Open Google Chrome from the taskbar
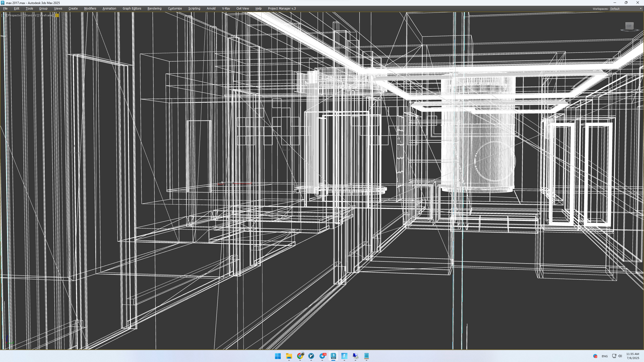The width and height of the screenshot is (644, 362). click(x=300, y=356)
